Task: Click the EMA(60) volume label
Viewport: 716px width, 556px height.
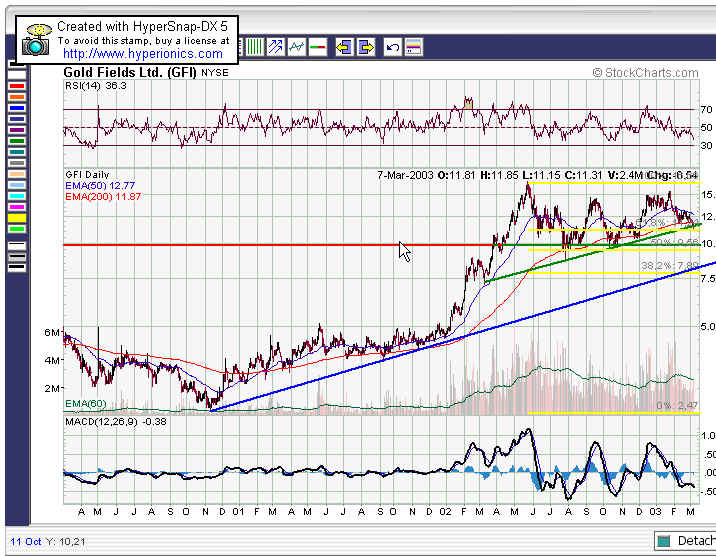Action: (x=85, y=404)
